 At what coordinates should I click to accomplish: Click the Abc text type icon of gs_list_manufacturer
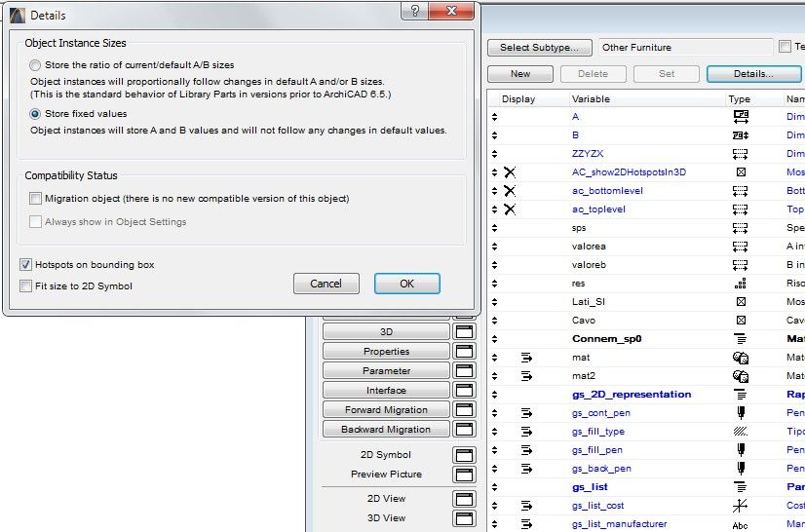click(x=741, y=525)
